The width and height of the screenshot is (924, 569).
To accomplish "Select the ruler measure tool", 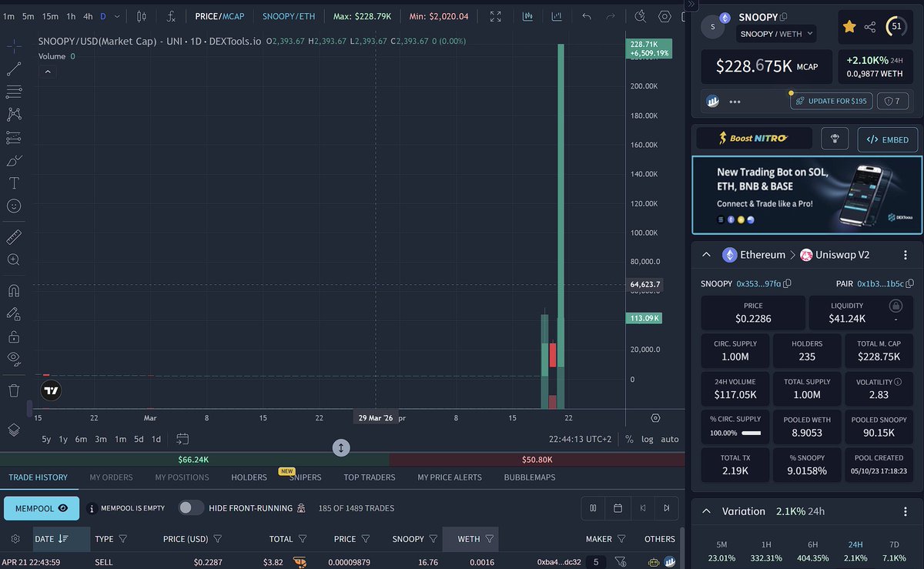I will pyautogui.click(x=14, y=237).
